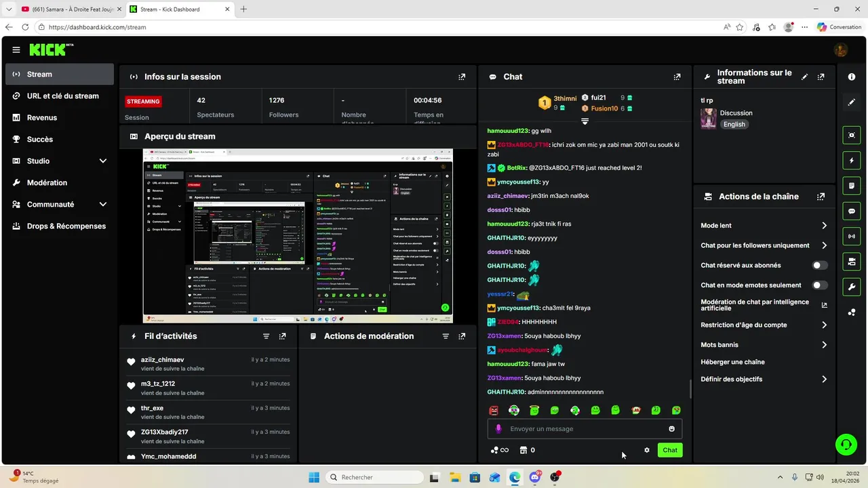The height and width of the screenshot is (488, 868).
Task: Pop out Informations sur le stream panel
Action: 821,77
